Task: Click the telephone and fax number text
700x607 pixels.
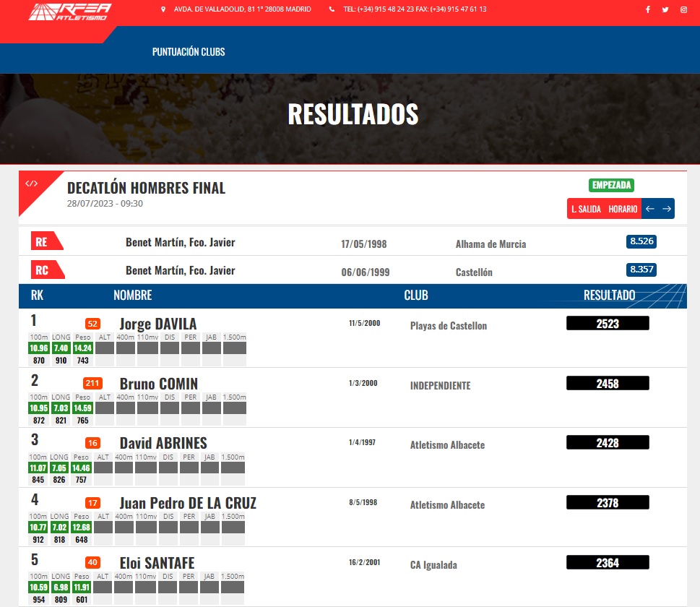Action: pos(415,9)
